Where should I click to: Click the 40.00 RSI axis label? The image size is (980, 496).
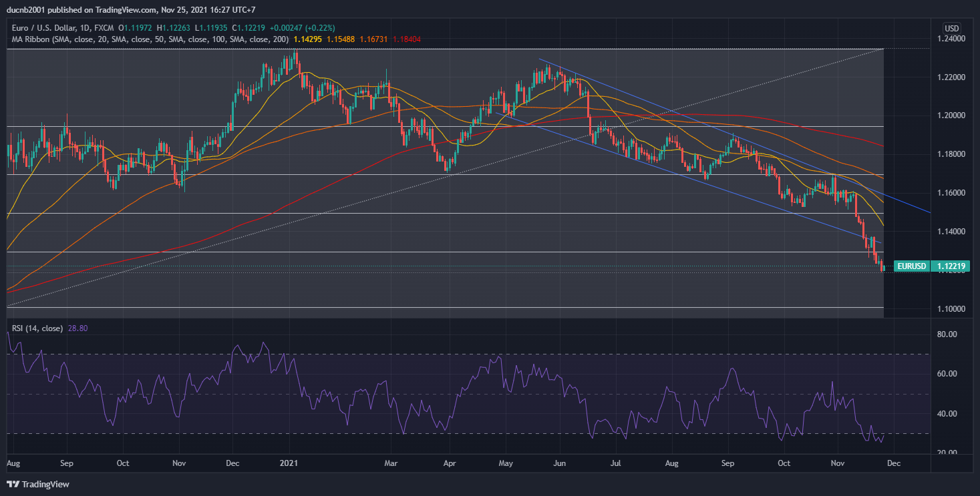[949, 414]
